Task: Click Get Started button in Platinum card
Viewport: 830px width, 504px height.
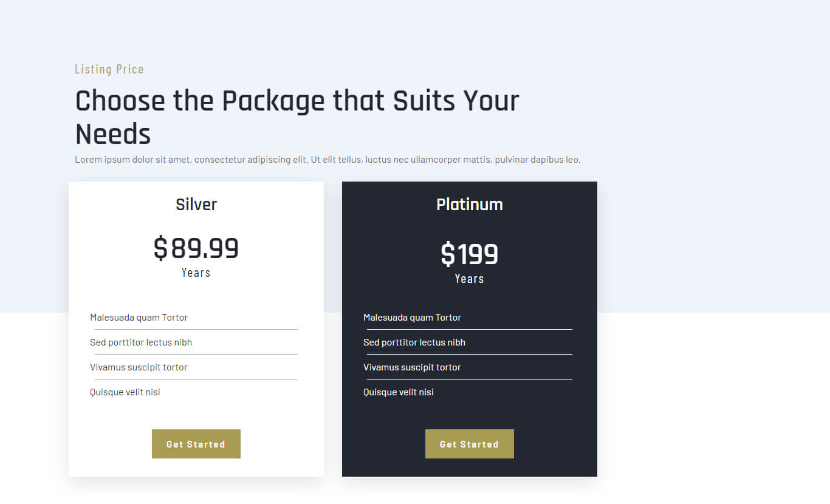Action: (x=469, y=444)
